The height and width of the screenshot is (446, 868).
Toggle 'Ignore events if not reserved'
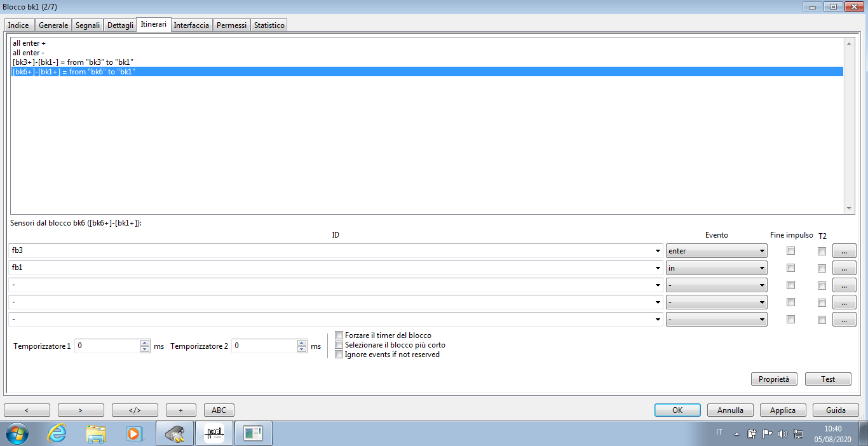click(x=339, y=355)
